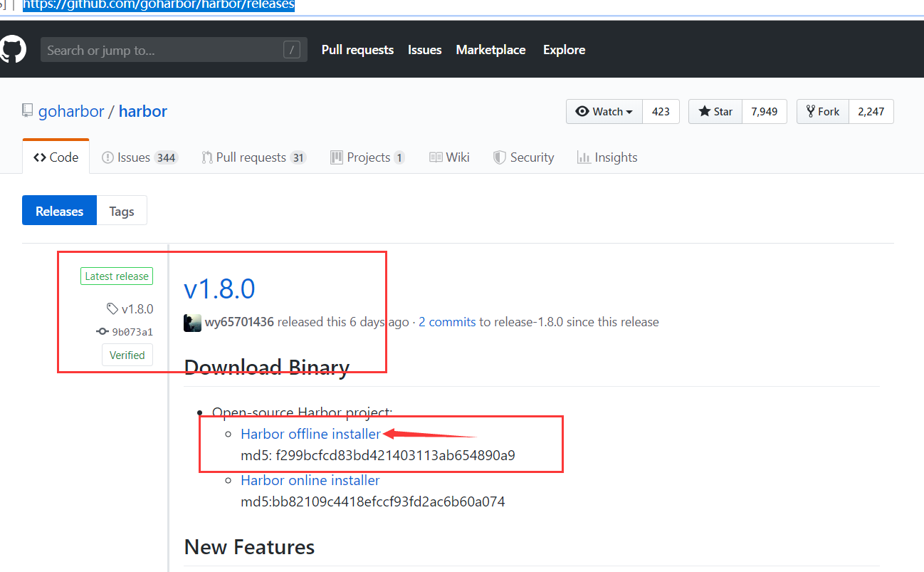Viewport: 924px width, 572px height.
Task: Focus the Search or jump to field
Action: [x=174, y=50]
